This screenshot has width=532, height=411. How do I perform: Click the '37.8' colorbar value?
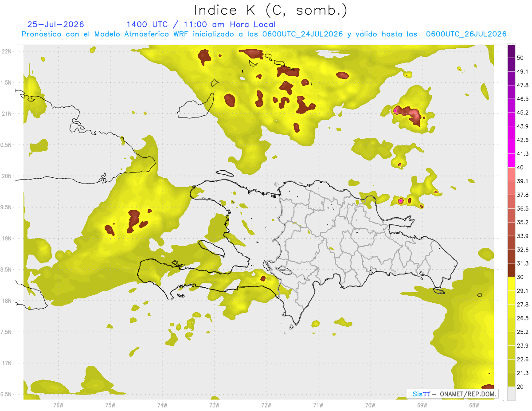523,195
